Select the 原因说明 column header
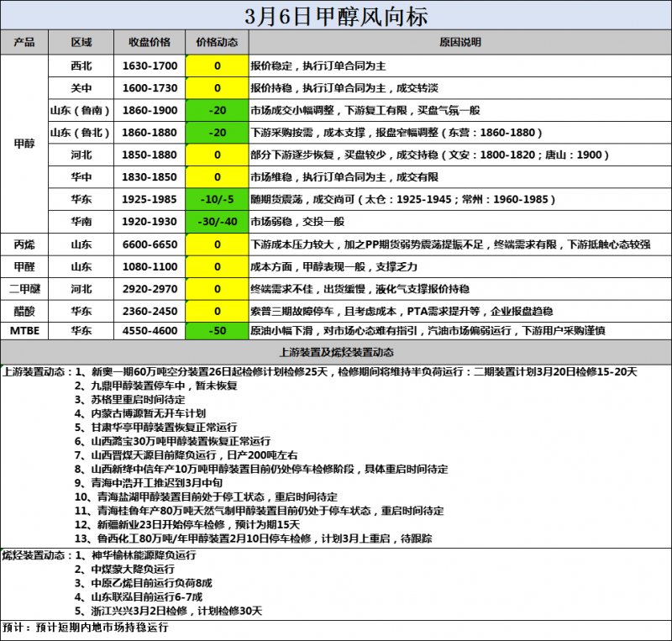The width and height of the screenshot is (672, 641). coord(460,42)
